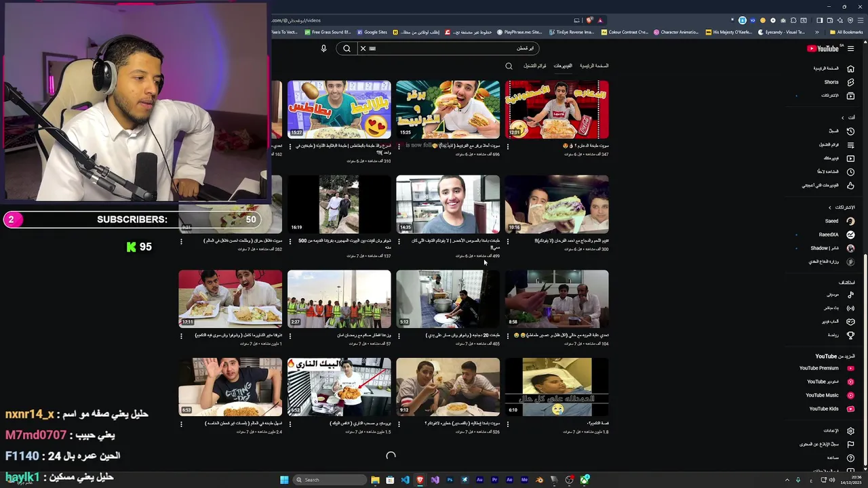Go to the Shorts section in the sidebar
This screenshot has height=488, width=868.
pyautogui.click(x=835, y=82)
